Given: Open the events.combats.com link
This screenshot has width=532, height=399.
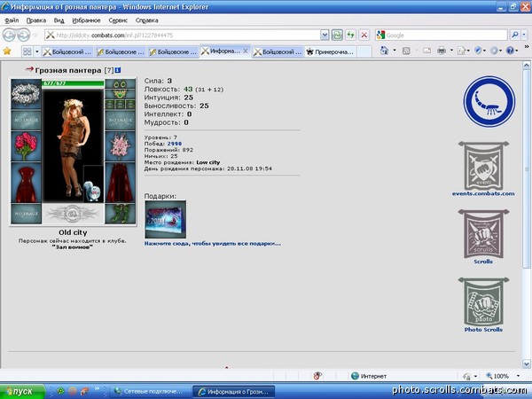Looking at the screenshot, I should pyautogui.click(x=483, y=193).
